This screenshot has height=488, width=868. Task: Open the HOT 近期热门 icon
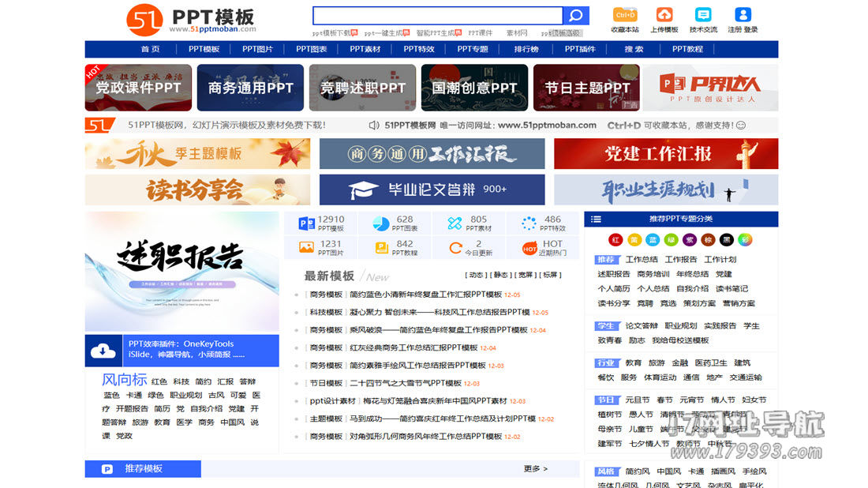(529, 248)
